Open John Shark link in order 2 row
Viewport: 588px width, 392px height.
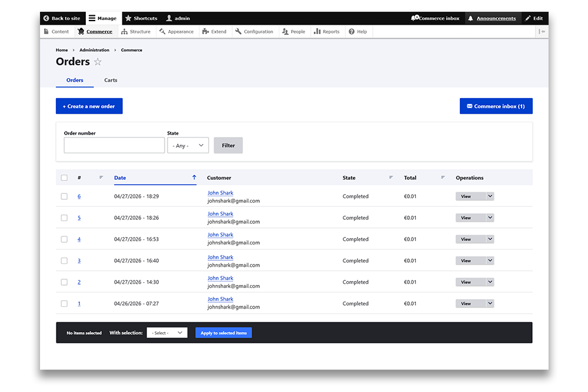[x=220, y=278]
